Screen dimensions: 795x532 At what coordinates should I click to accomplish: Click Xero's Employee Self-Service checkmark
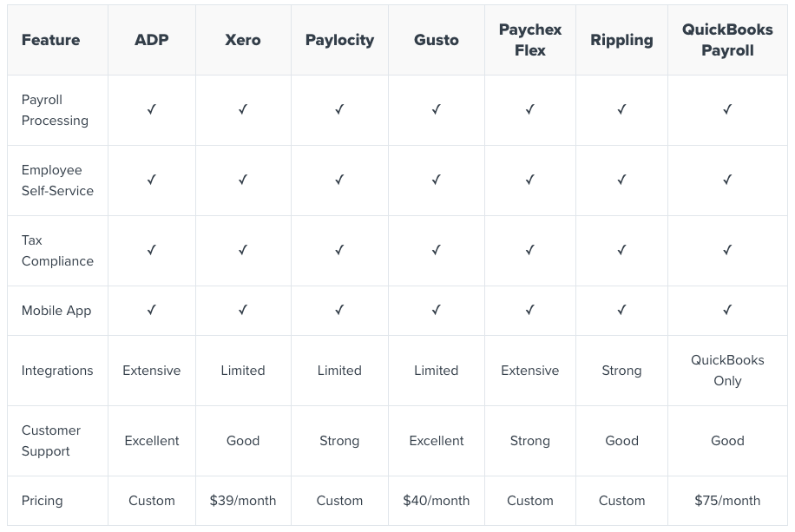(x=243, y=180)
